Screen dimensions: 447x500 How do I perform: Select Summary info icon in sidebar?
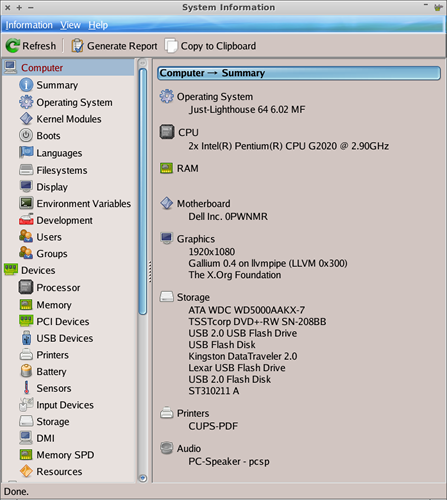[x=26, y=85]
